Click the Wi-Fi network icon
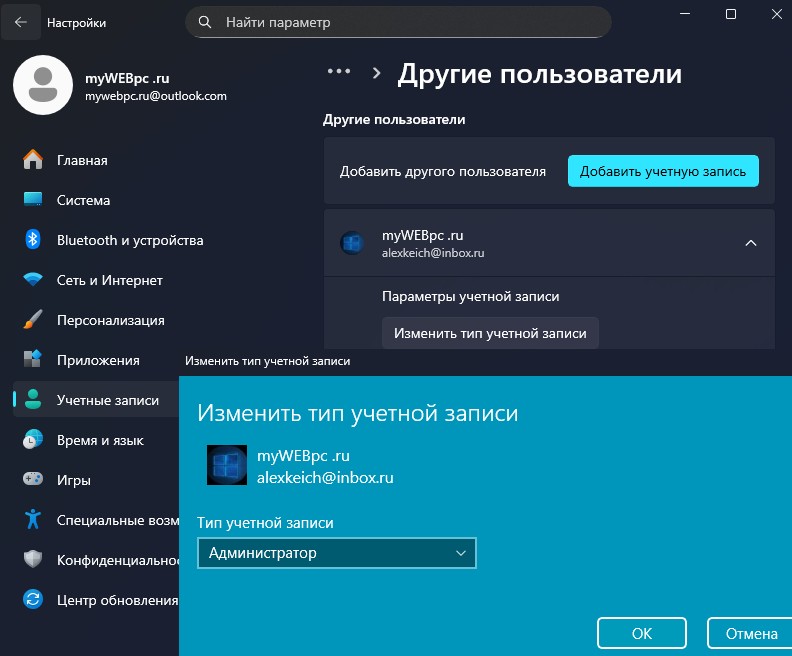This screenshot has width=792, height=656. [33, 279]
